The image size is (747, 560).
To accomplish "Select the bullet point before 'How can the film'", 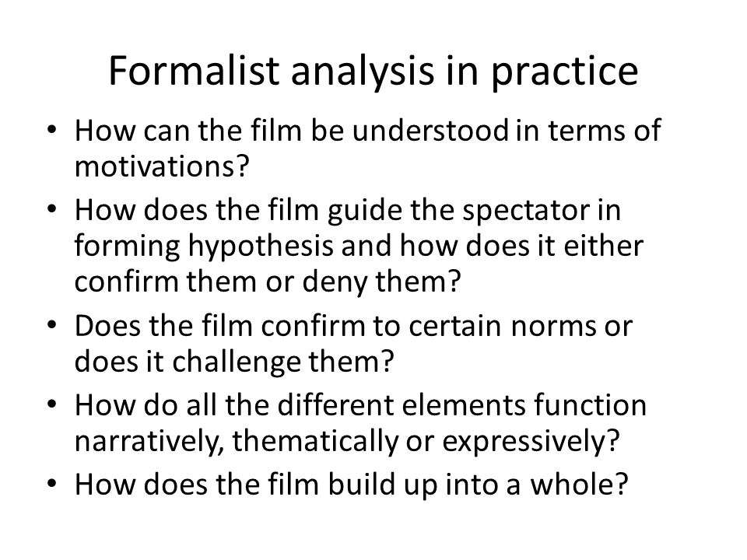I will point(52,130).
